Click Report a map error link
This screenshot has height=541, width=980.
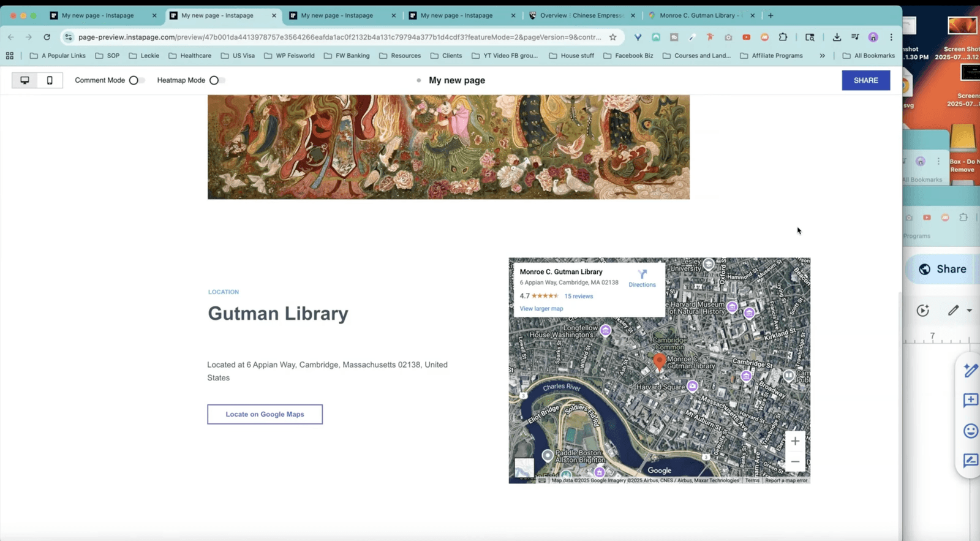coord(786,480)
